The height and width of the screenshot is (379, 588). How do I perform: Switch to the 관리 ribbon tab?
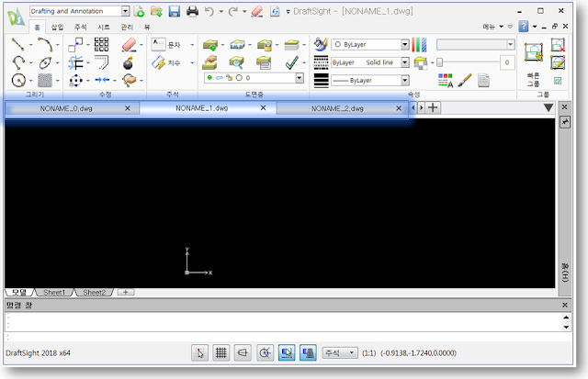(x=127, y=27)
